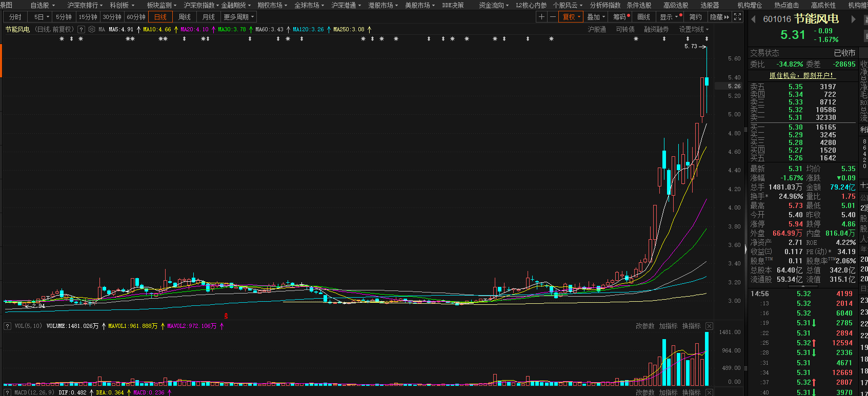Click 换指标 in the VOL panel
This screenshot has height=396, width=868.
click(691, 326)
